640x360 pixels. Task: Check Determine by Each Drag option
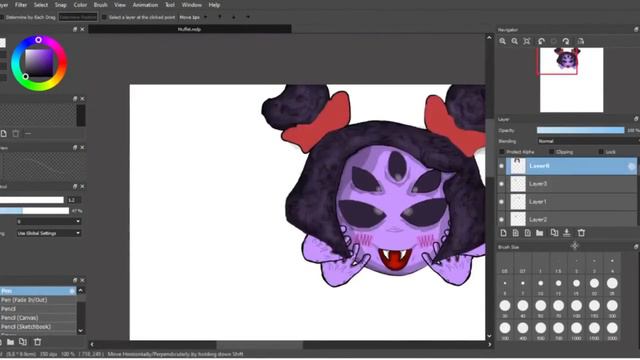[2, 17]
